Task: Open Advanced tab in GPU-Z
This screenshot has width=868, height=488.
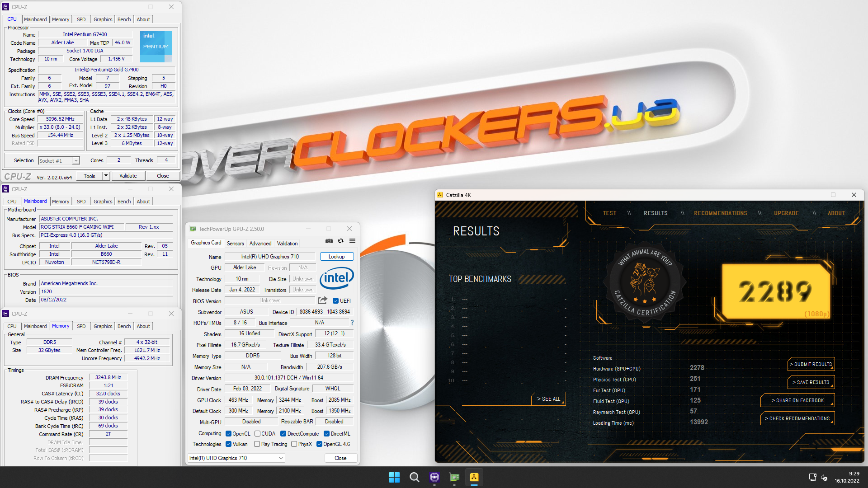Action: 260,244
